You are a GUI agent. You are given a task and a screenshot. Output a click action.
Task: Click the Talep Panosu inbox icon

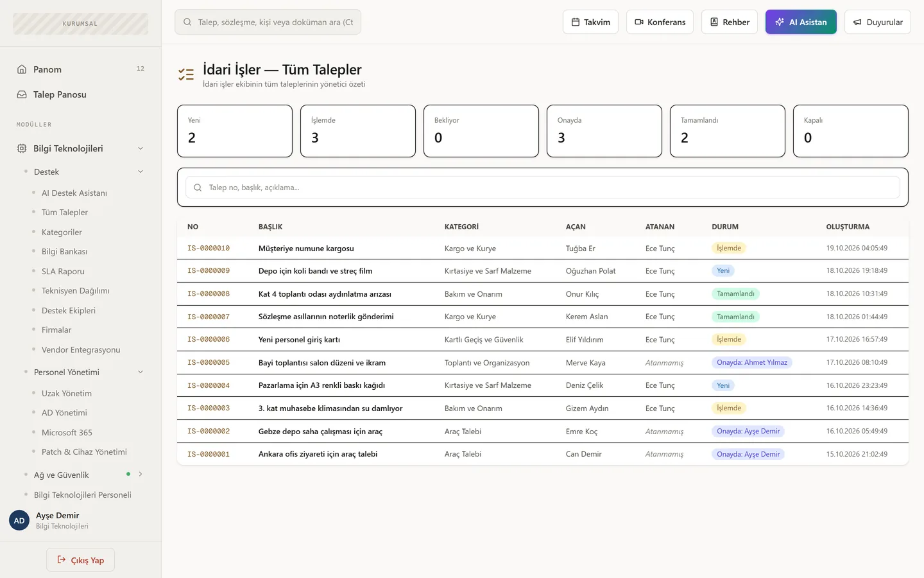22,94
